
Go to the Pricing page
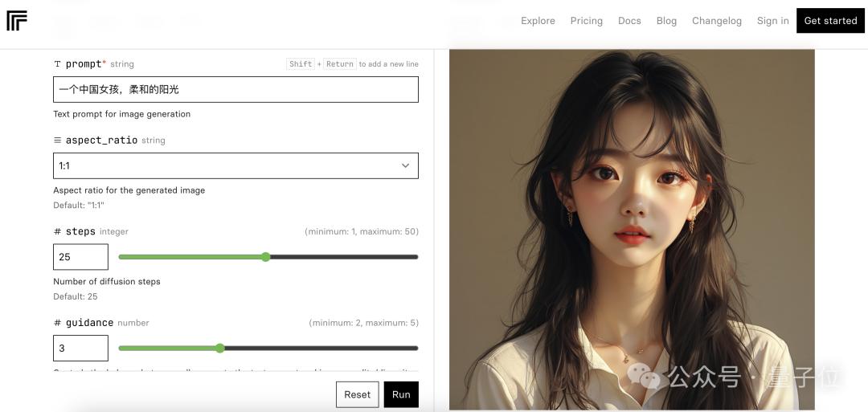click(586, 21)
